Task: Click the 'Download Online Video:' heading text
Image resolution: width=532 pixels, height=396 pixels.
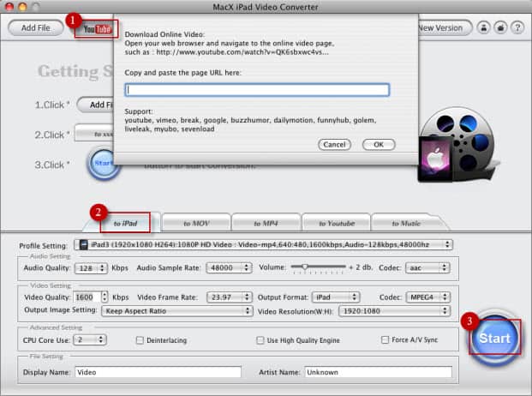Action: click(x=164, y=34)
